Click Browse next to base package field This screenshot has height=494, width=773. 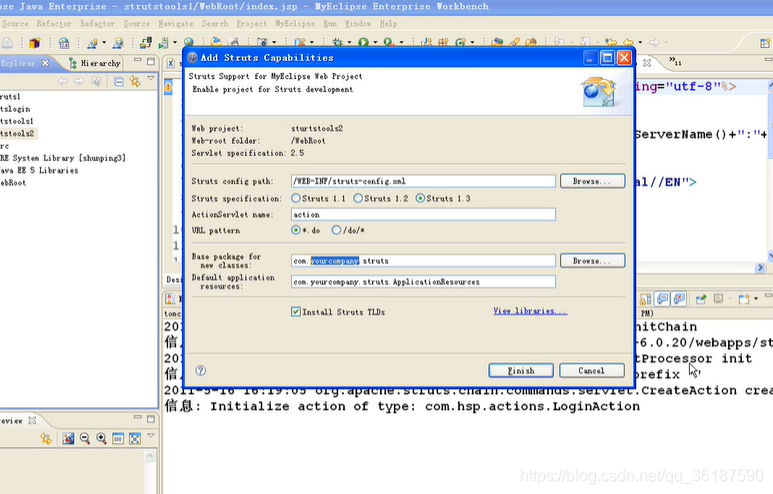593,261
